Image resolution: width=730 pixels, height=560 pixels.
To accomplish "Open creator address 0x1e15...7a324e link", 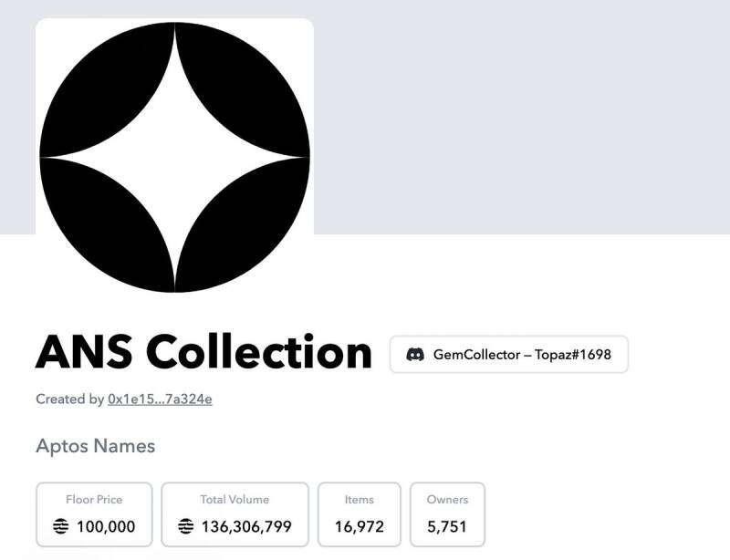I will tap(160, 399).
